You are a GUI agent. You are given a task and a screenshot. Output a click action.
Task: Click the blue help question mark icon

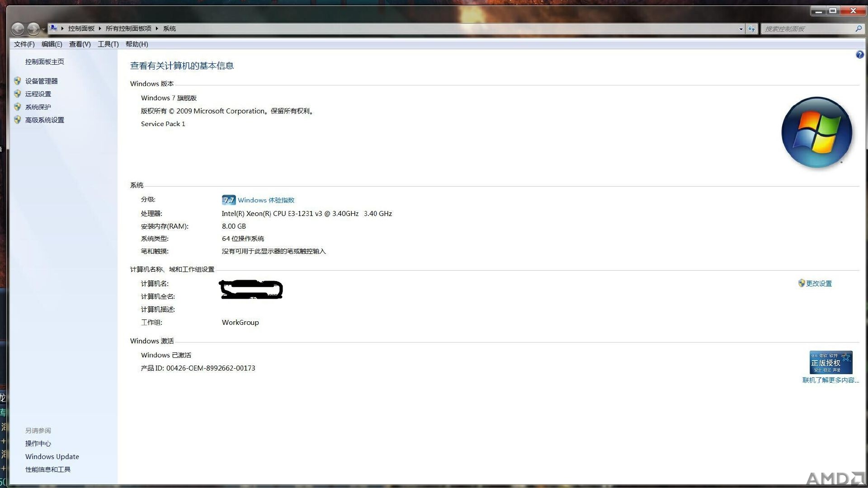(x=859, y=55)
